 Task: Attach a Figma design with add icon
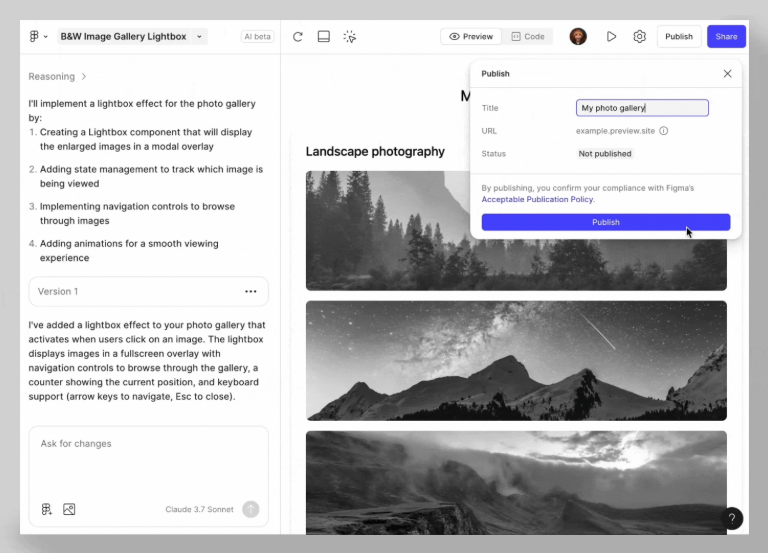[x=47, y=509]
